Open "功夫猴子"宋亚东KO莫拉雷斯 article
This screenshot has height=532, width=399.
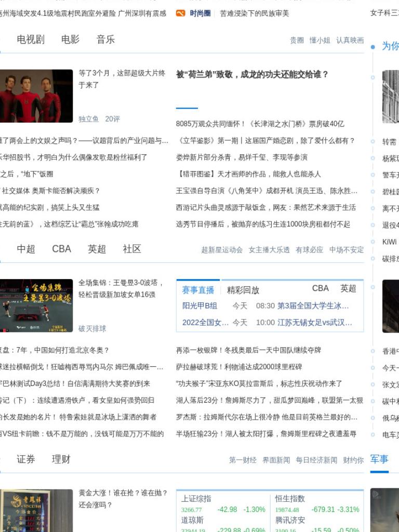[259, 384]
